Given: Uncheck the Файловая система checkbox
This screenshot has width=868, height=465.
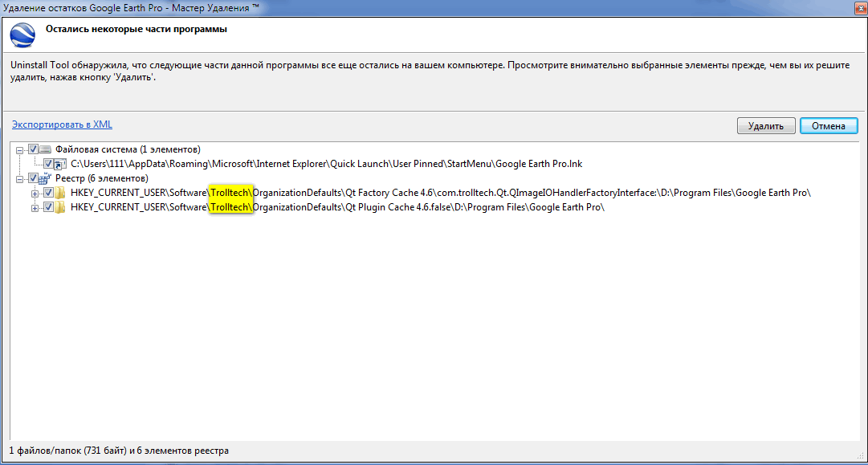Looking at the screenshot, I should click(33, 149).
